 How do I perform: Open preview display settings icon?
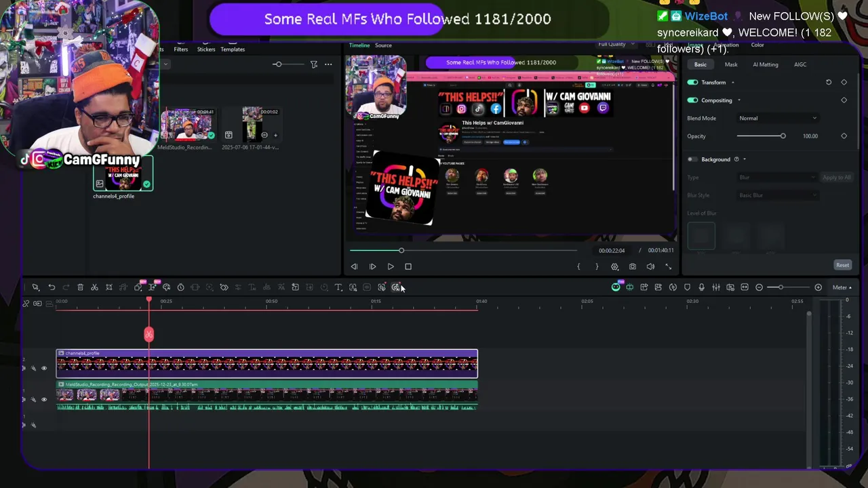pos(614,267)
